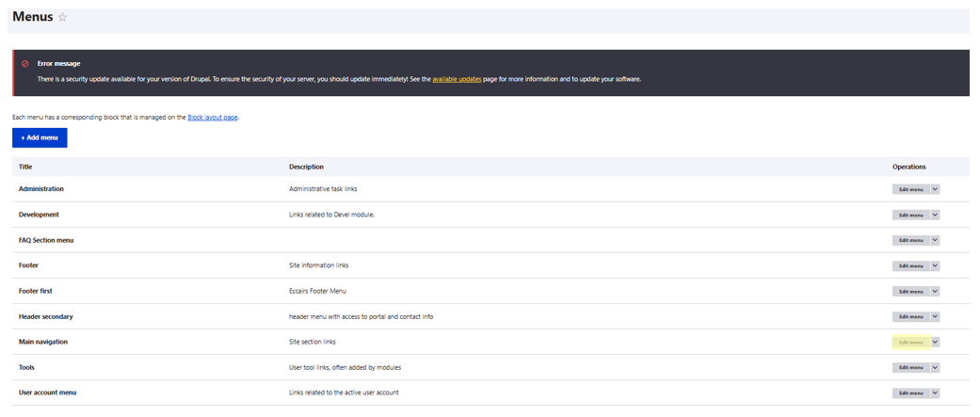This screenshot has width=980, height=417.
Task: Expand operations dropdown for Development row
Action: (935, 215)
